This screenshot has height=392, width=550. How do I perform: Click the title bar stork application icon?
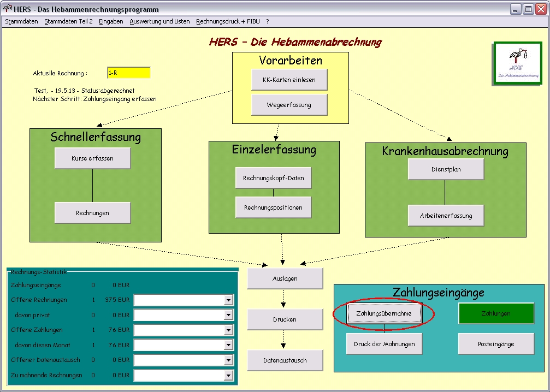[x=7, y=8]
